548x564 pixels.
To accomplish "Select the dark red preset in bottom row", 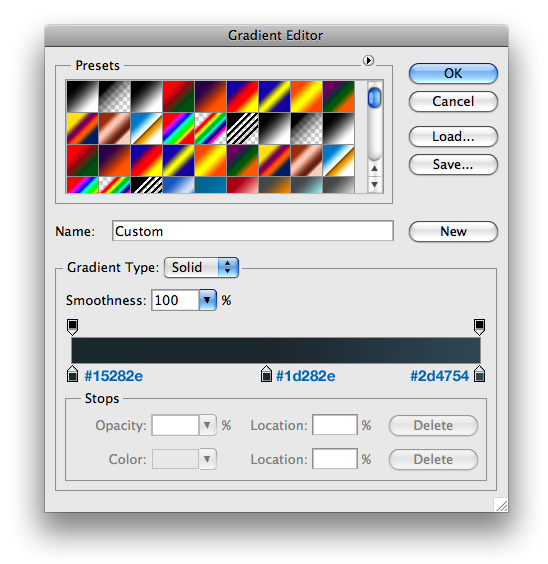I will [x=242, y=185].
